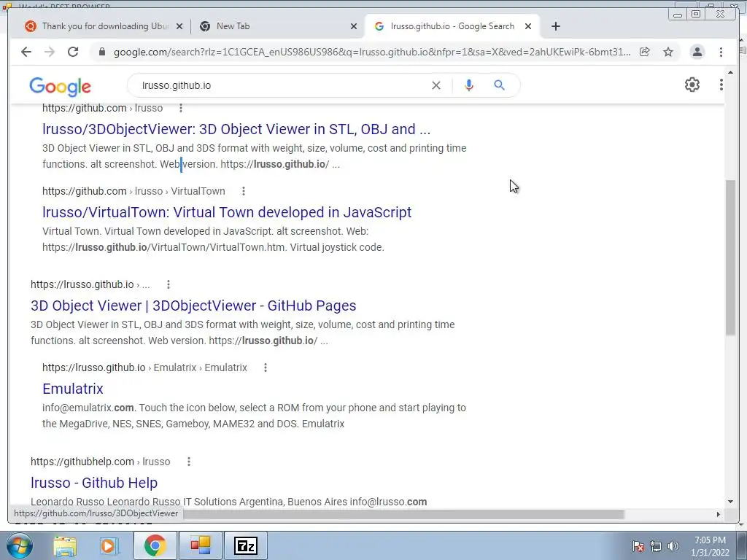Clear the Google search box
The image size is (747, 560).
coord(436,85)
